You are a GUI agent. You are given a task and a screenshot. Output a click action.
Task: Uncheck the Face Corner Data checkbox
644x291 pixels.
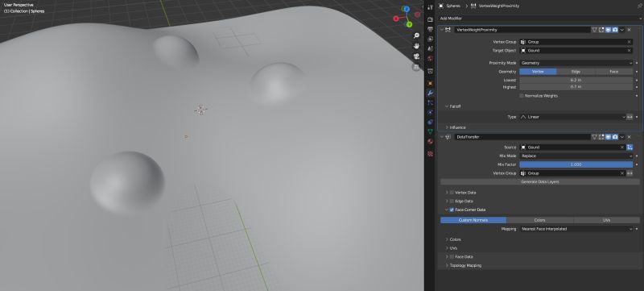click(452, 210)
